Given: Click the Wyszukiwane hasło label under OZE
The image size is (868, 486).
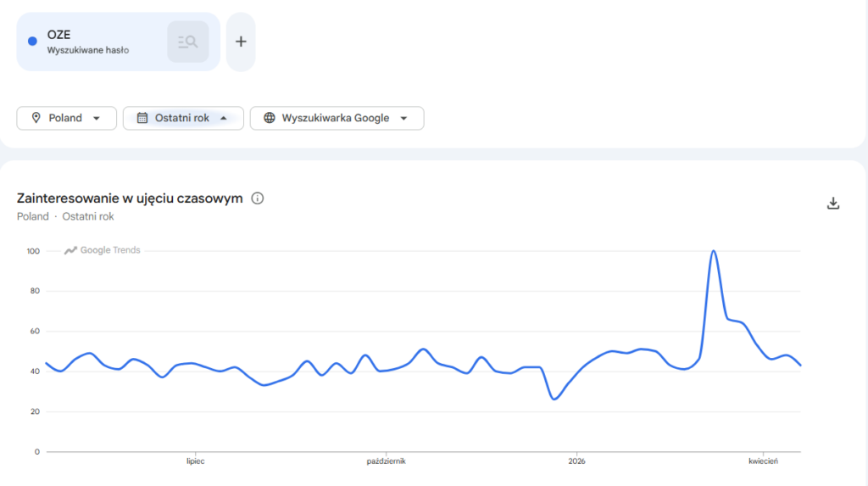Looking at the screenshot, I should (88, 50).
